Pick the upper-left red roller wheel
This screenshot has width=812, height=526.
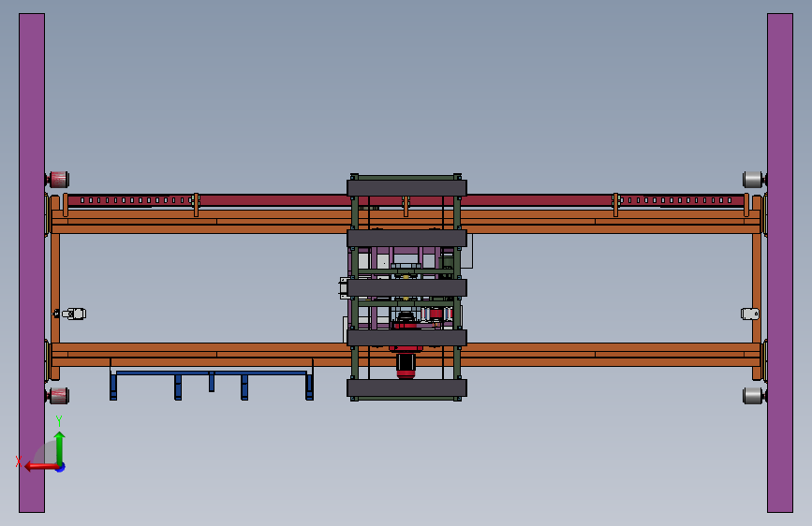(x=58, y=180)
